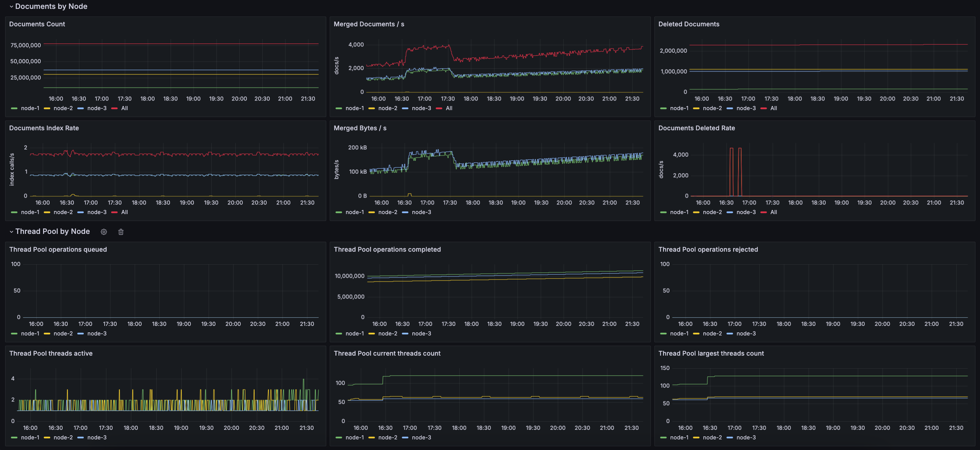Toggle node-3 in Thread Pool operations queued legend

(x=97, y=334)
